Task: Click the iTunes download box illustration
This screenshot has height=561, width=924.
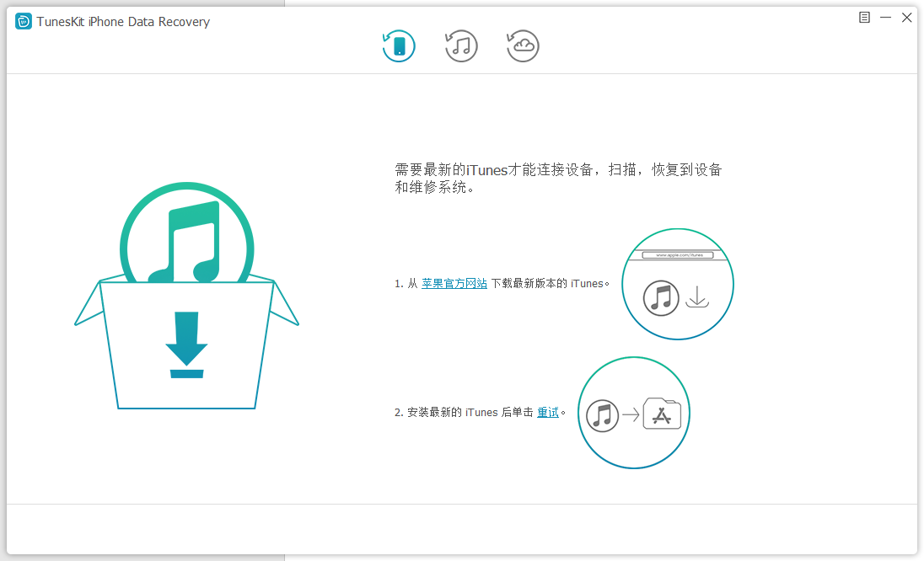Action: (x=187, y=296)
